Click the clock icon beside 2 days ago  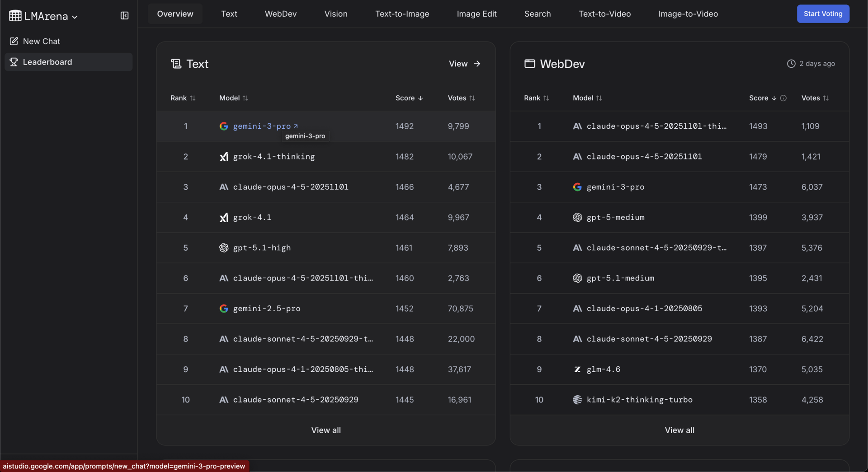pos(791,64)
